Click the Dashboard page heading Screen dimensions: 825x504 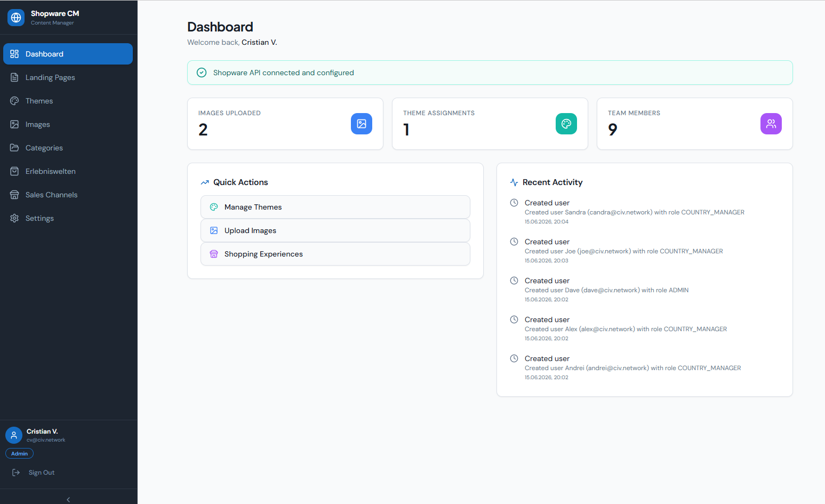point(220,27)
